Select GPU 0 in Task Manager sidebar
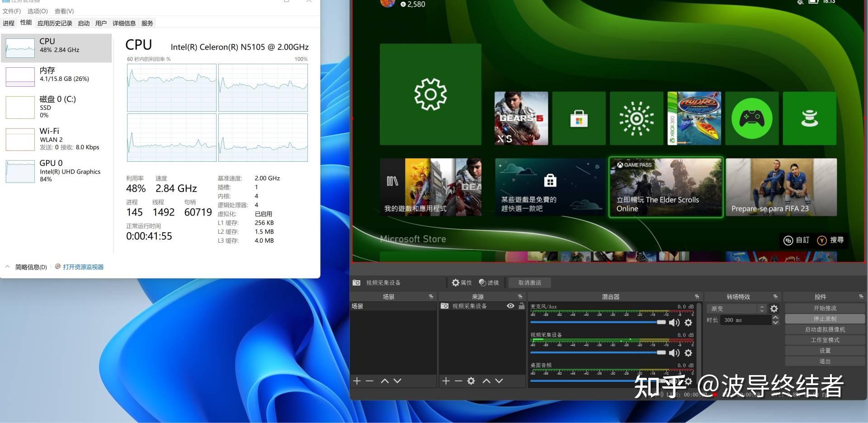Image resolution: width=868 pixels, height=423 pixels. click(x=56, y=171)
